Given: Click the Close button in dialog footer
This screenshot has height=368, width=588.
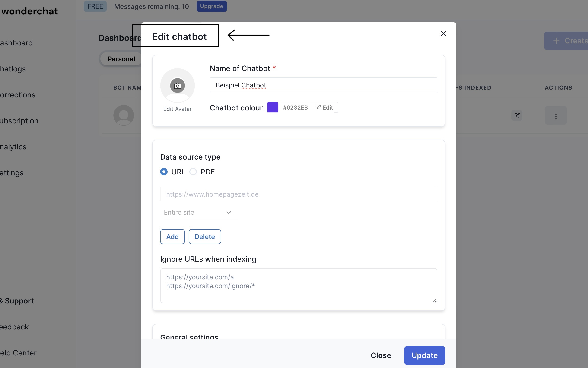Looking at the screenshot, I should point(381,355).
